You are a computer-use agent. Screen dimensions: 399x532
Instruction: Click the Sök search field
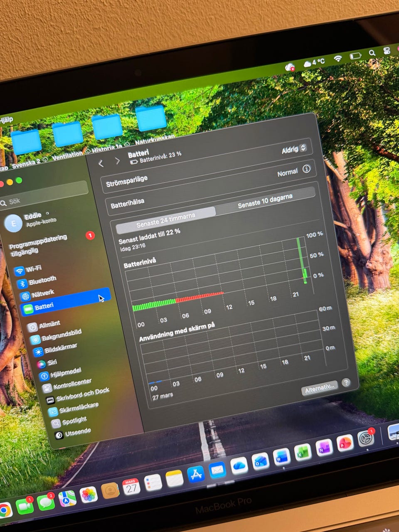click(x=43, y=195)
